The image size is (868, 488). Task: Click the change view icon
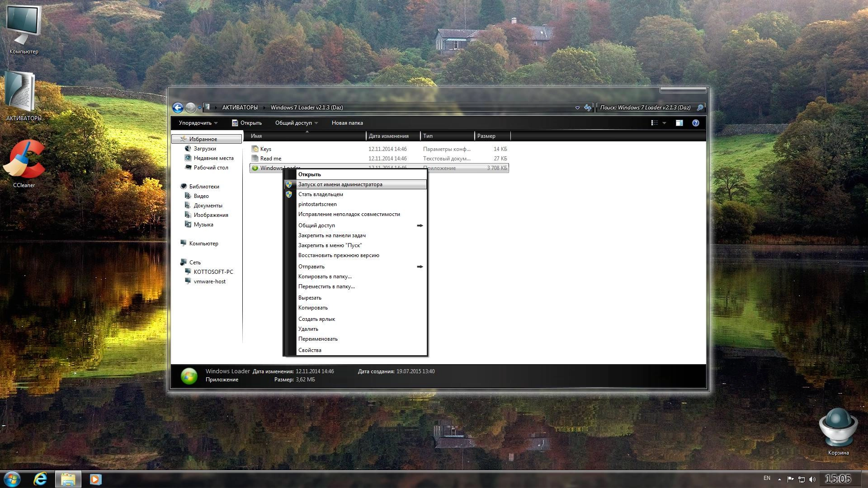pos(654,123)
